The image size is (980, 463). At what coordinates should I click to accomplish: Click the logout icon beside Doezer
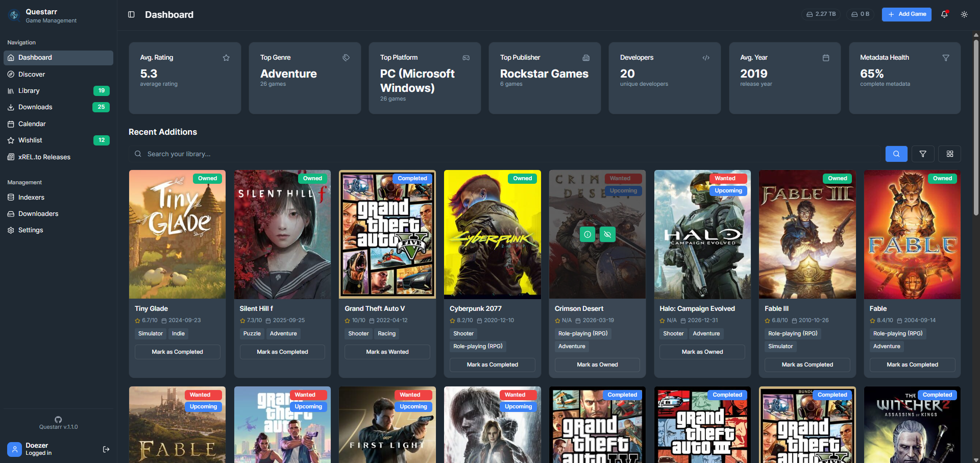[106, 449]
